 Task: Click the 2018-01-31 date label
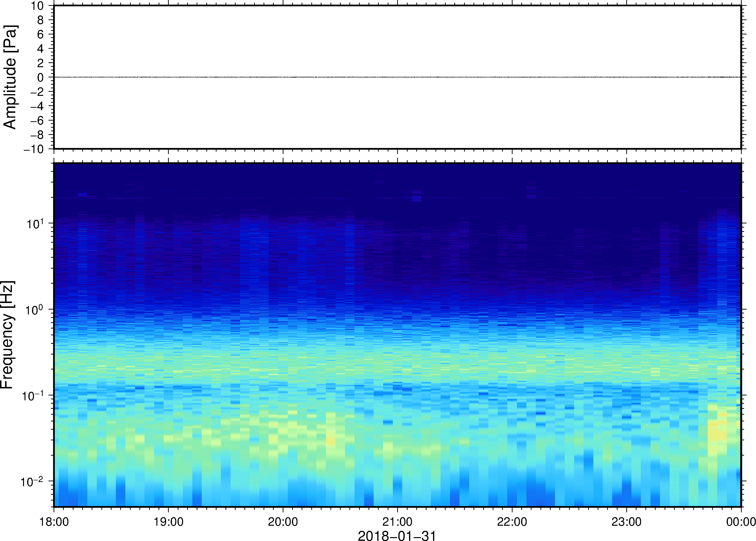pos(397,535)
